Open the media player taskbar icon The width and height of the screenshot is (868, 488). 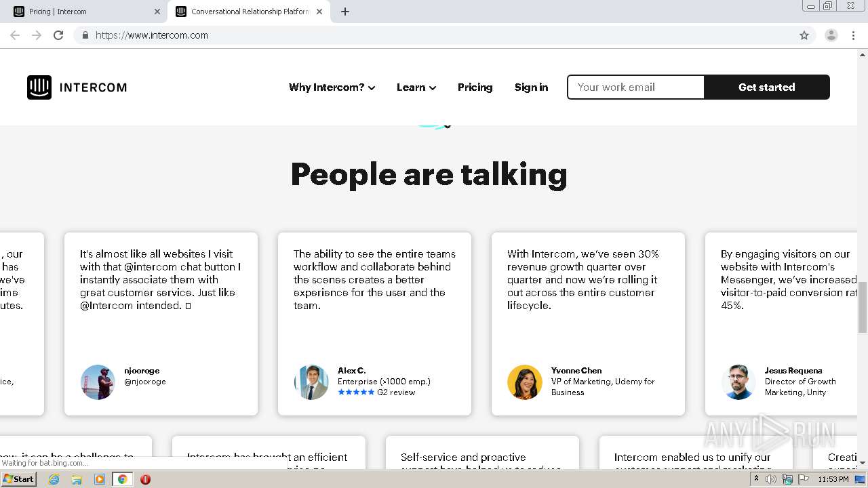coord(99,479)
